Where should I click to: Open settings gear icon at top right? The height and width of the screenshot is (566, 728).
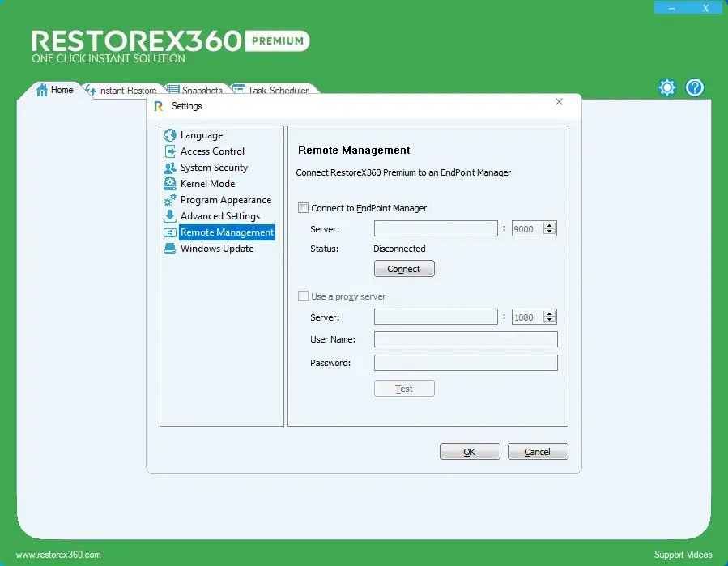666,87
